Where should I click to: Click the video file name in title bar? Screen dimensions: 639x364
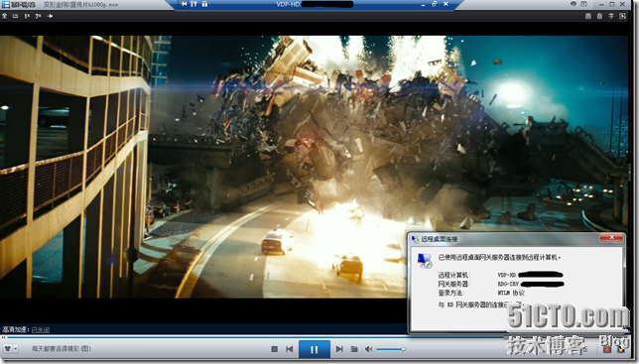pyautogui.click(x=81, y=5)
